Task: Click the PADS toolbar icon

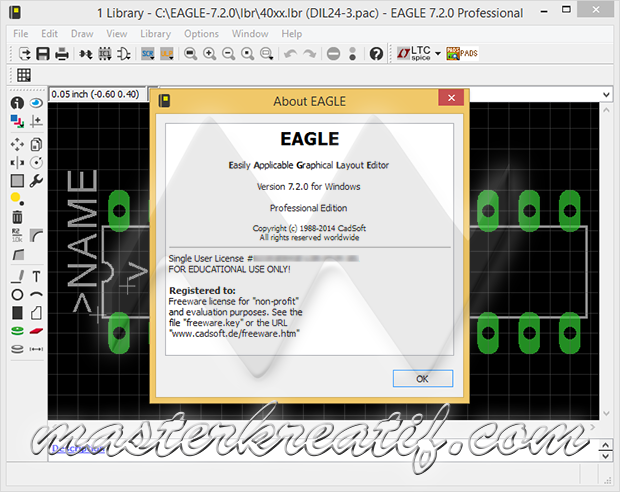Action: [x=462, y=53]
